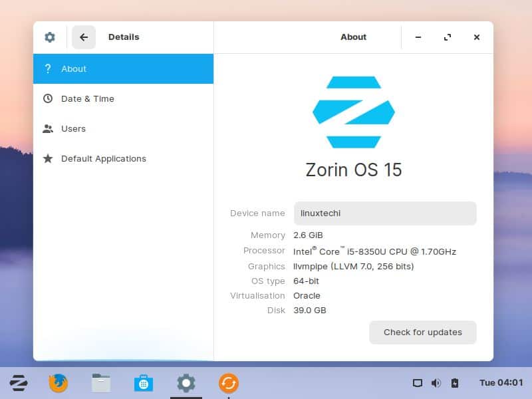The height and width of the screenshot is (399, 532).
Task: Click Check for updates button
Action: (x=423, y=332)
